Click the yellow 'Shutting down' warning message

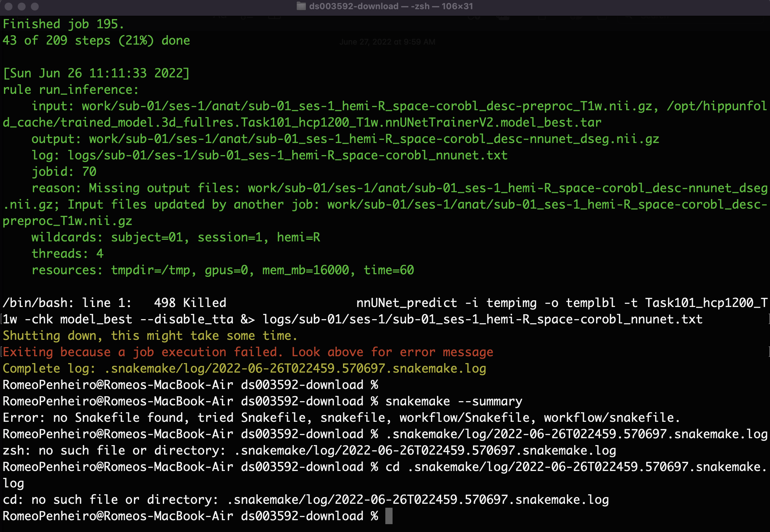tap(149, 335)
